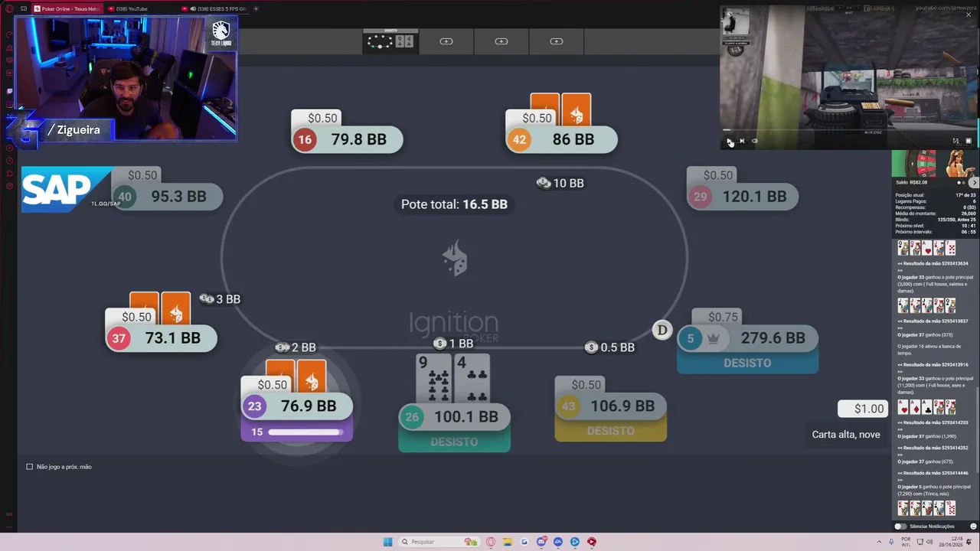
Task: Click the SAP sponsor logo overlay
Action: [67, 189]
